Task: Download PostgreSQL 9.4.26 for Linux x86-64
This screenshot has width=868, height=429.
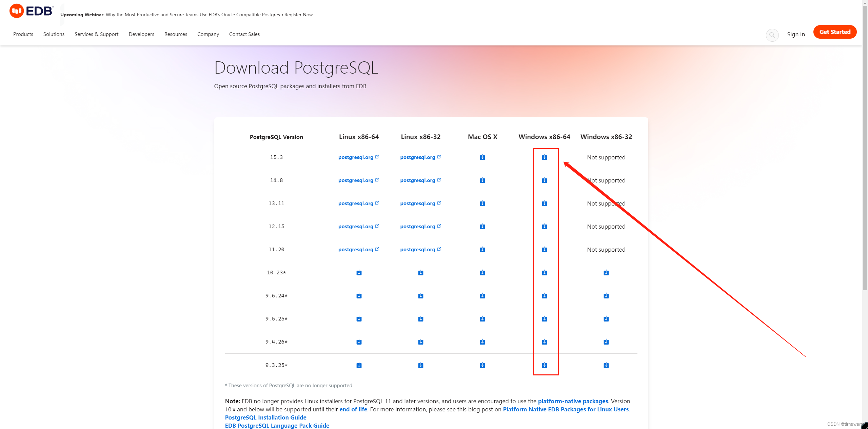Action: click(x=359, y=342)
